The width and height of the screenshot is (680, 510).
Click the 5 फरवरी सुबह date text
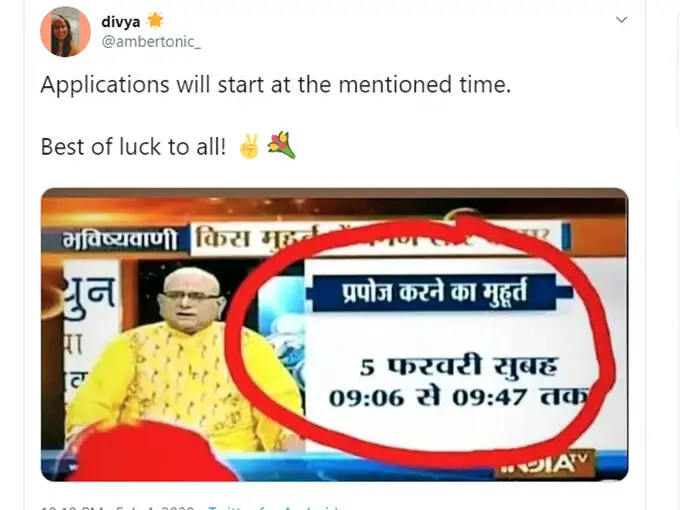458,367
